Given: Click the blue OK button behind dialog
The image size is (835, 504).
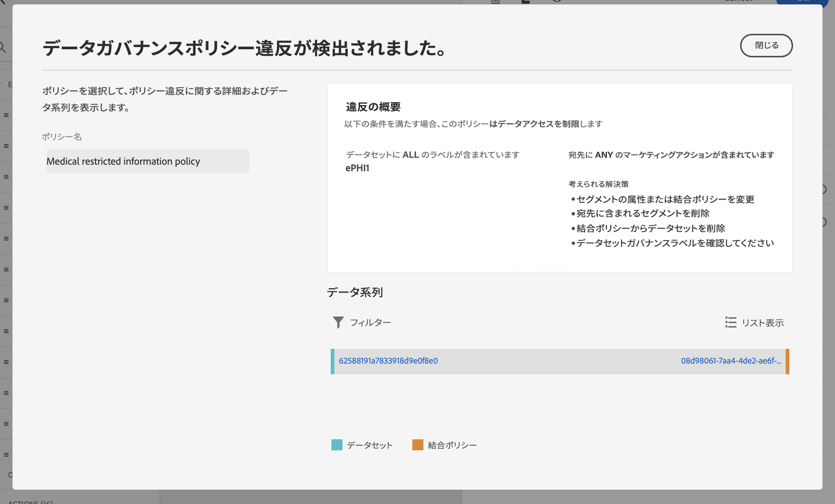Looking at the screenshot, I should (x=802, y=1).
